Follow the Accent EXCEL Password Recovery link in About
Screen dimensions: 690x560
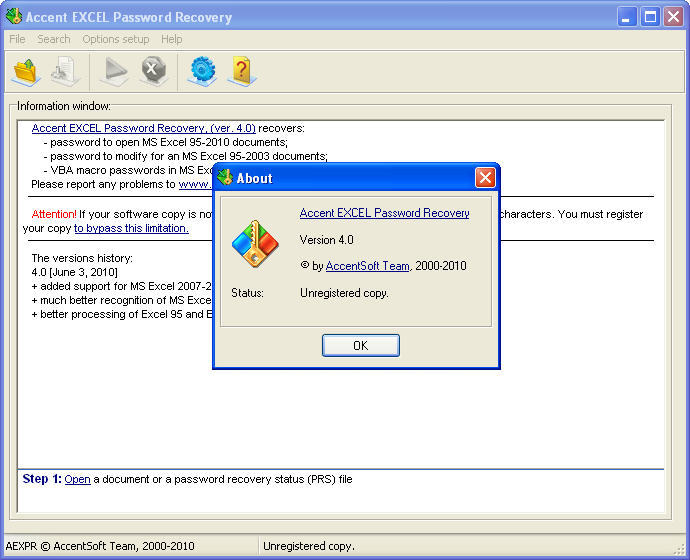[384, 213]
